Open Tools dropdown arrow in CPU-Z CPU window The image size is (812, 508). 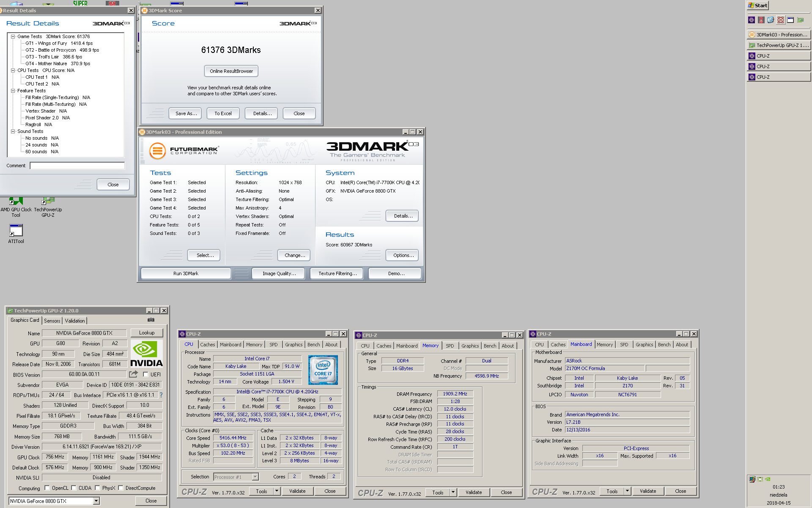277,491
